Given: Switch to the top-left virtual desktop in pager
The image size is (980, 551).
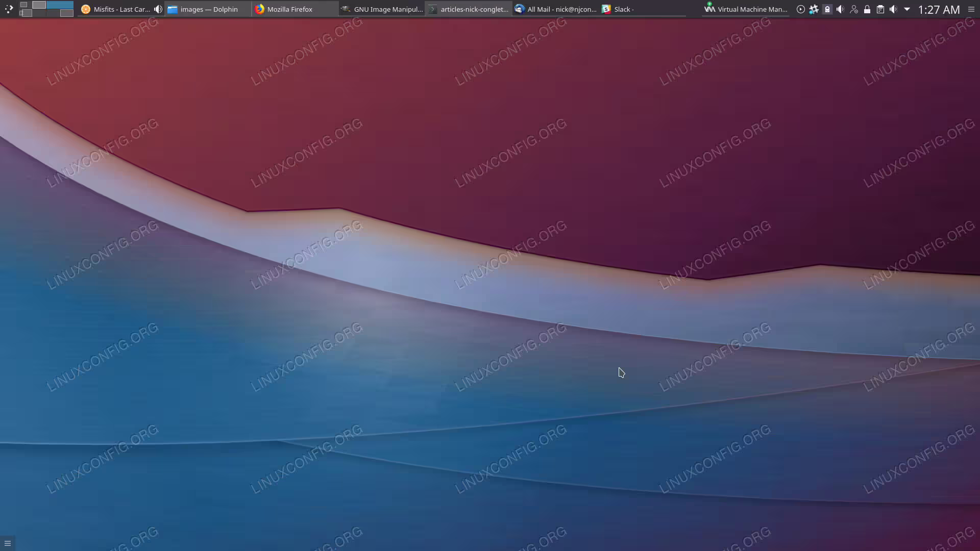Looking at the screenshot, I should click(33, 5).
